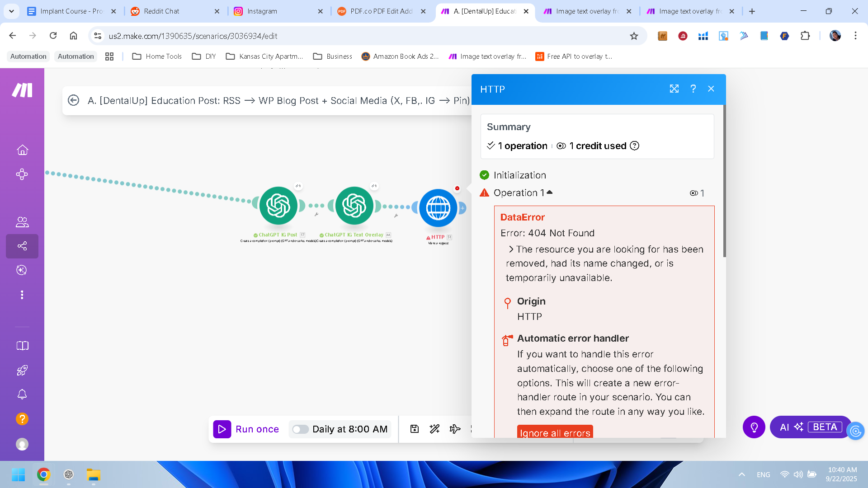The image size is (868, 488).
Task: Click the eye icon on the Operation 1 row
Action: pyautogui.click(x=693, y=193)
